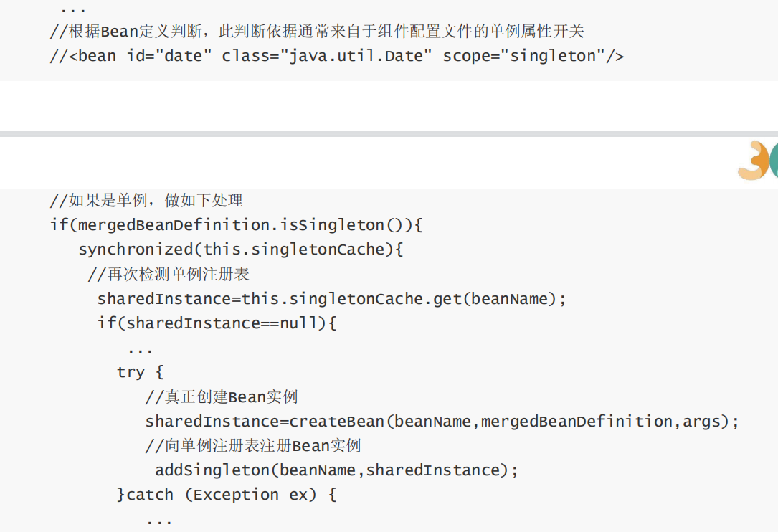Click the orange logo icon at right
Viewport: 778px width, 532px height.
(x=751, y=161)
